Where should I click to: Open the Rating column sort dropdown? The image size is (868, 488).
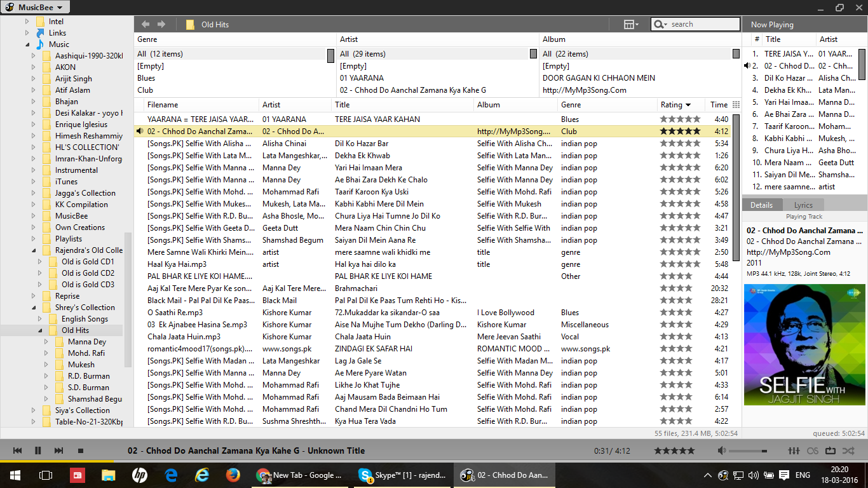point(688,104)
